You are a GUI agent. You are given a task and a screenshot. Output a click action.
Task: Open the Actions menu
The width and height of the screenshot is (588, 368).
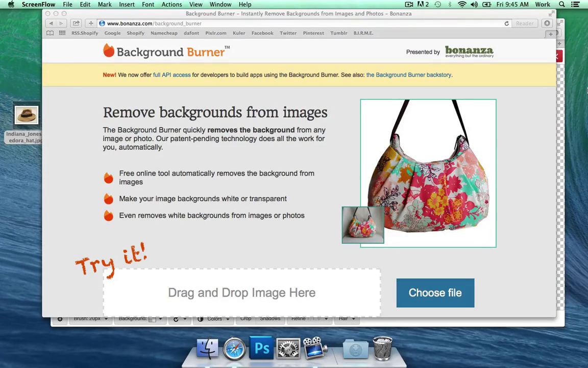point(171,5)
